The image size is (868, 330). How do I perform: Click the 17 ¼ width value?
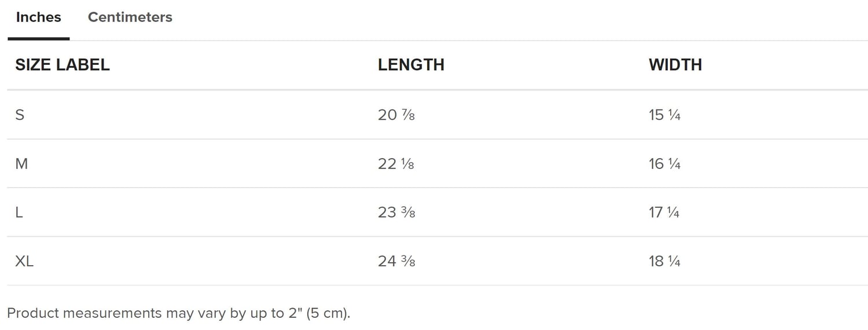[664, 212]
